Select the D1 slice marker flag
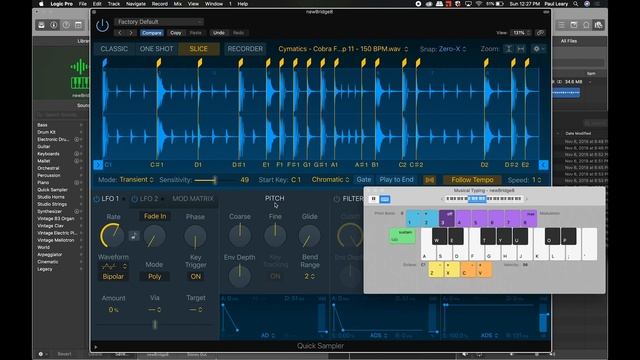 200,63
